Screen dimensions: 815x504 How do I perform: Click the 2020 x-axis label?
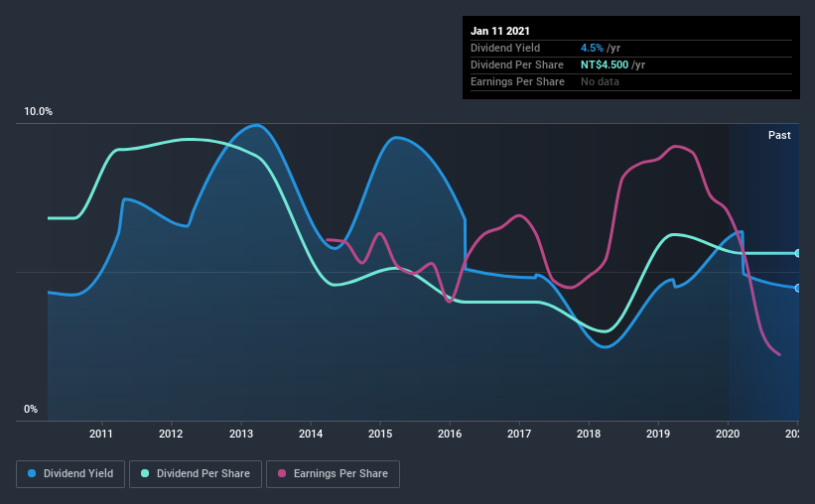[x=728, y=434]
